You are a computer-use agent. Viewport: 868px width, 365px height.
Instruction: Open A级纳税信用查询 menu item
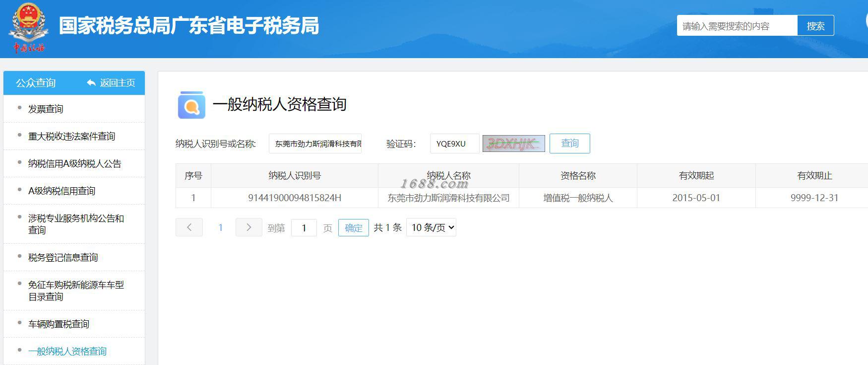(x=62, y=191)
